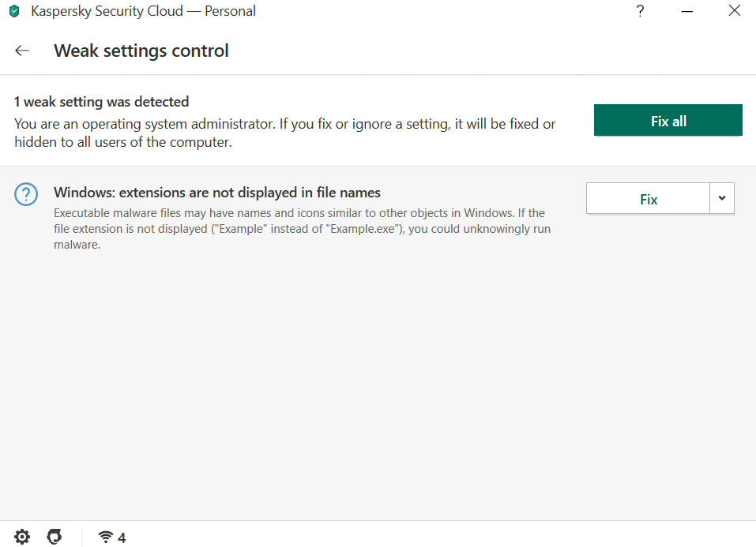
Task: Close the Kaspersky Security Cloud window
Action: pos(734,12)
